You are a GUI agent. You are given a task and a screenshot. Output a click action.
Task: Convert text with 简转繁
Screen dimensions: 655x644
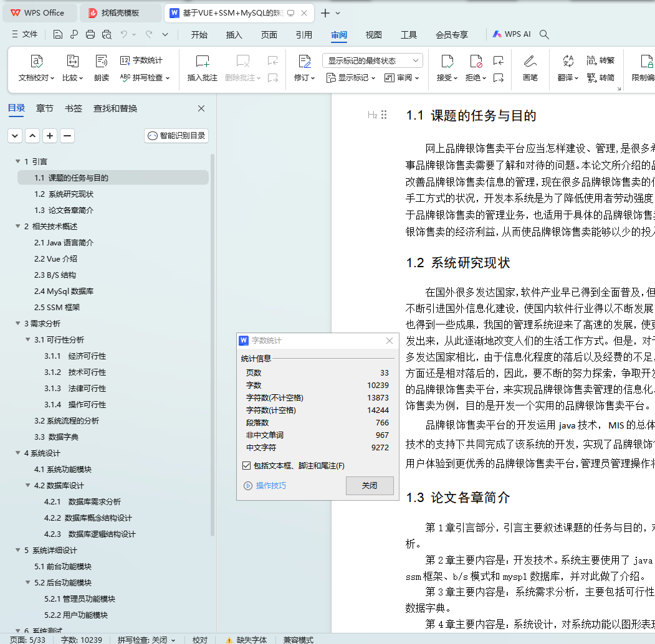click(600, 60)
